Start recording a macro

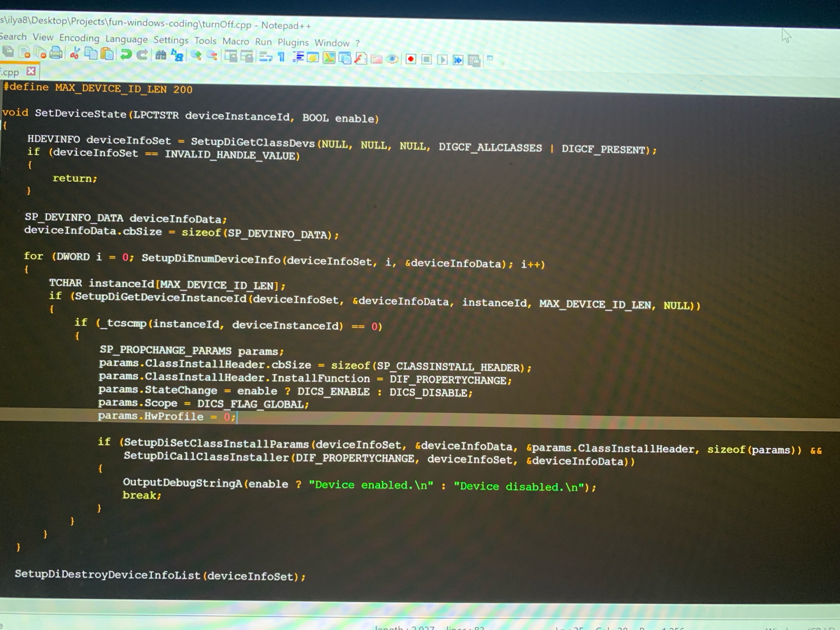click(x=411, y=57)
